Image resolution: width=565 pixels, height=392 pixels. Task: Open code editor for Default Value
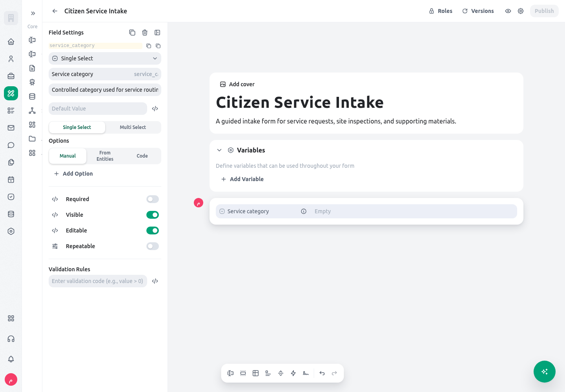155,109
